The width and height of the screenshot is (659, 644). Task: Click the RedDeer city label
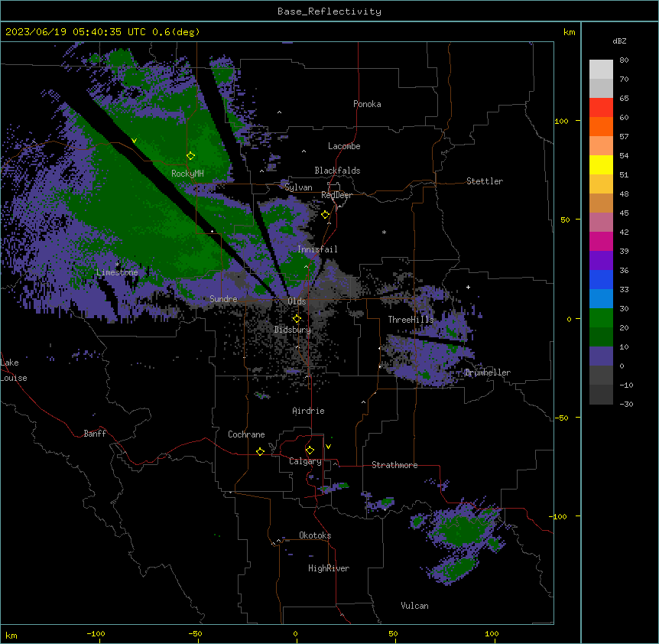pyautogui.click(x=336, y=195)
